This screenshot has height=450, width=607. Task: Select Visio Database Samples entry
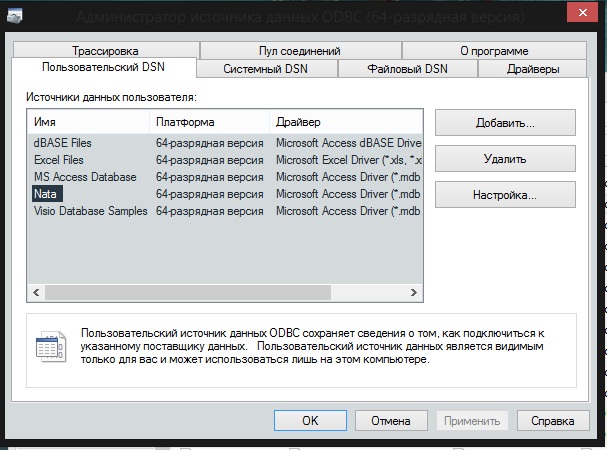point(91,211)
